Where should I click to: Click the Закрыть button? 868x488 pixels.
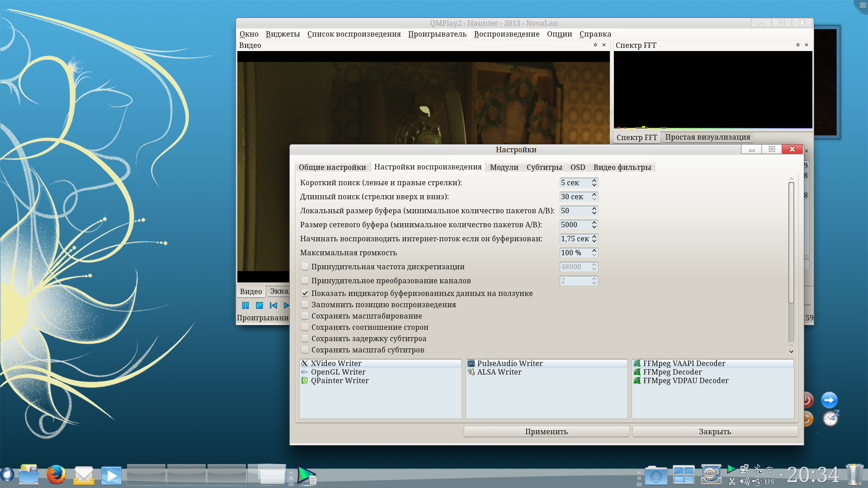click(x=714, y=432)
